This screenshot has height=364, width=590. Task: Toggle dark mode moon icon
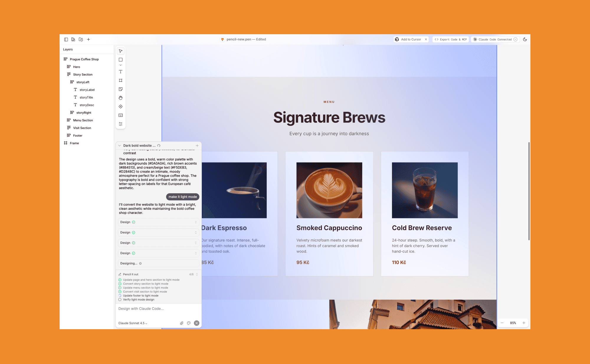[525, 39]
